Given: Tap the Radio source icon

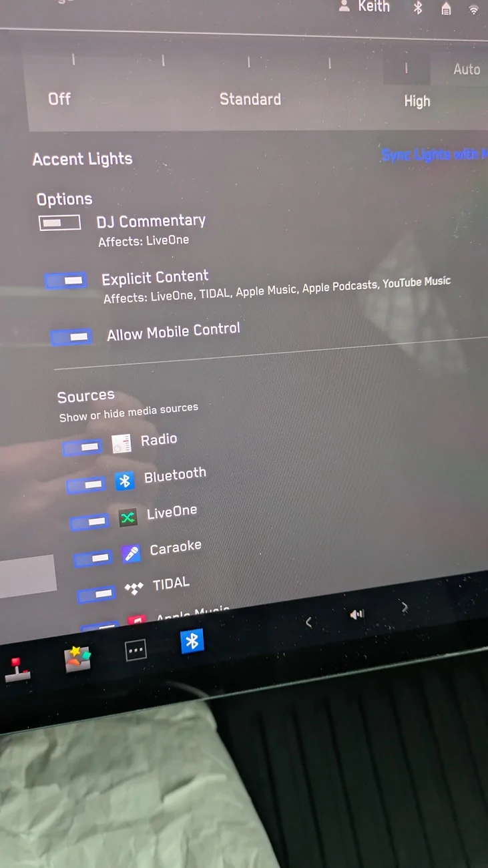Looking at the screenshot, I should [x=121, y=444].
